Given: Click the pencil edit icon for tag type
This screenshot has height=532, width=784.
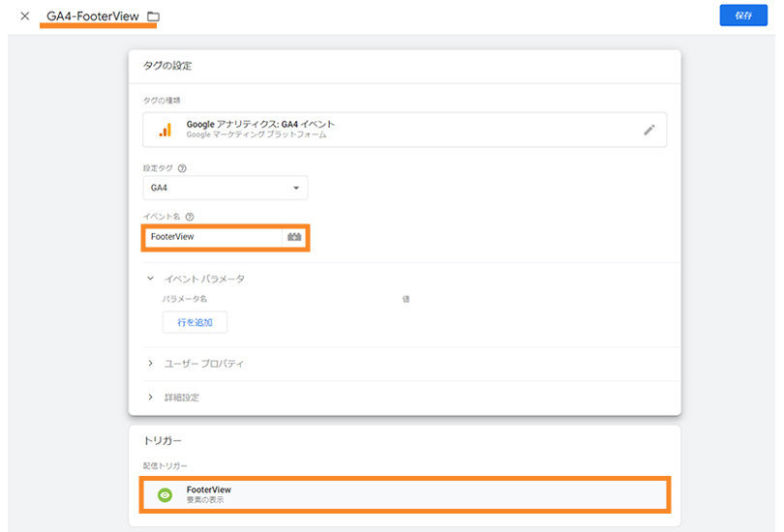Looking at the screenshot, I should pos(648,130).
